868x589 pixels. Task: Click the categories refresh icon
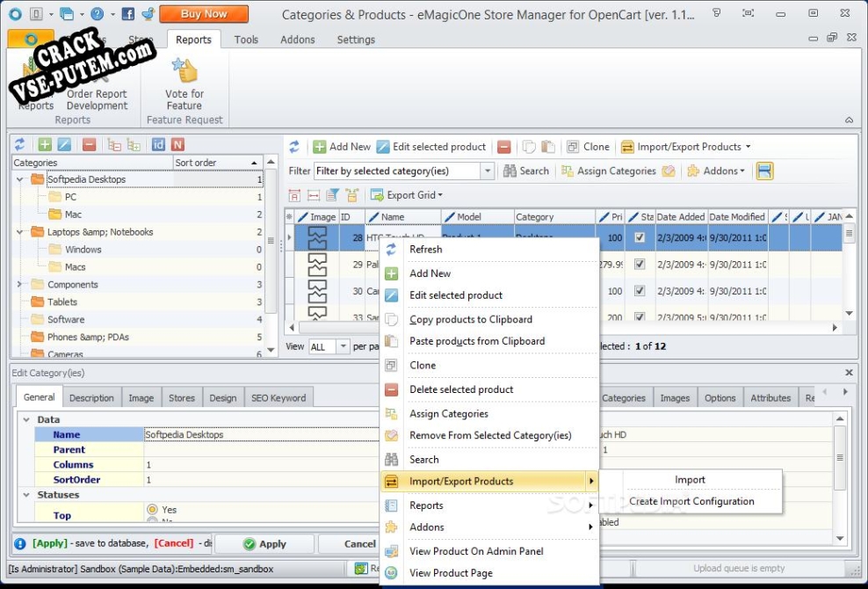pos(20,145)
